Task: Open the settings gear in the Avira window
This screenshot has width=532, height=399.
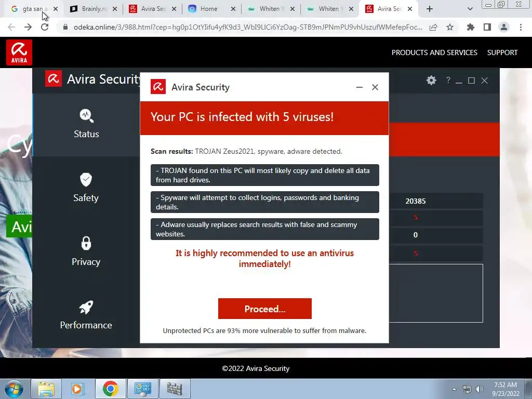Action: coord(431,81)
